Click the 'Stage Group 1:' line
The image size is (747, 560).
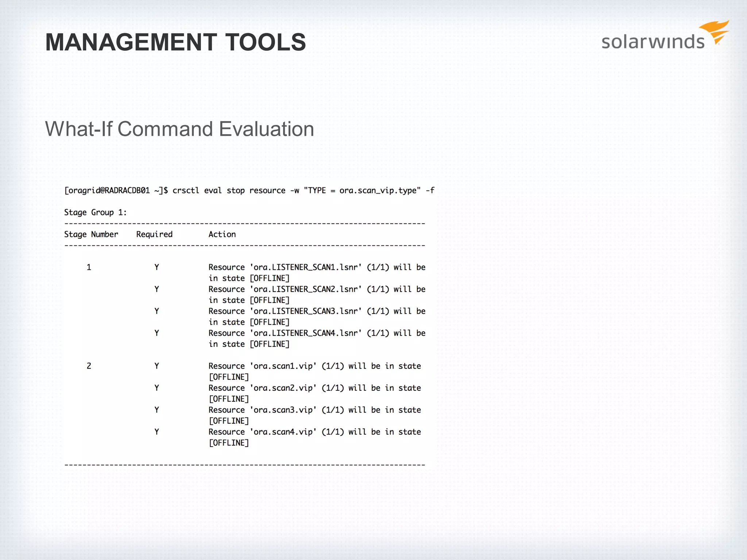click(96, 212)
